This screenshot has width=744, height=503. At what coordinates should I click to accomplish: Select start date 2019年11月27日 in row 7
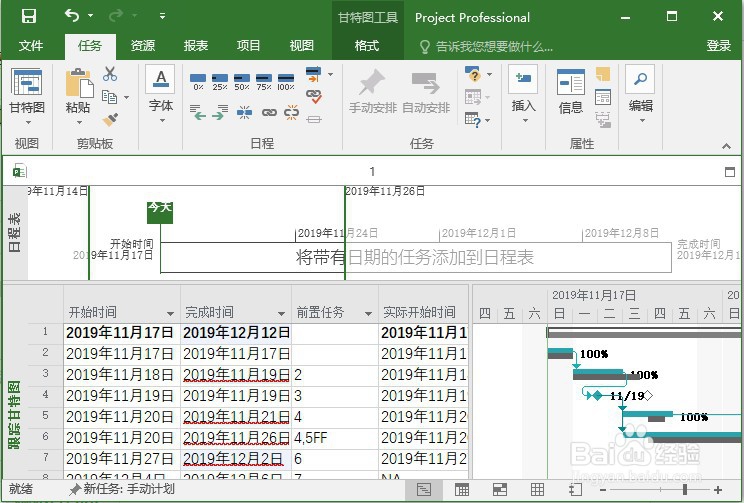pyautogui.click(x=121, y=459)
